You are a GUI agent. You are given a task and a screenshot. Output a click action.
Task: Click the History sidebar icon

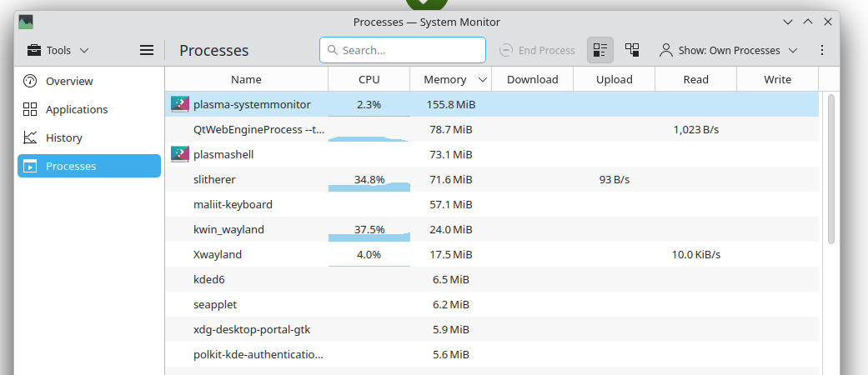[30, 137]
